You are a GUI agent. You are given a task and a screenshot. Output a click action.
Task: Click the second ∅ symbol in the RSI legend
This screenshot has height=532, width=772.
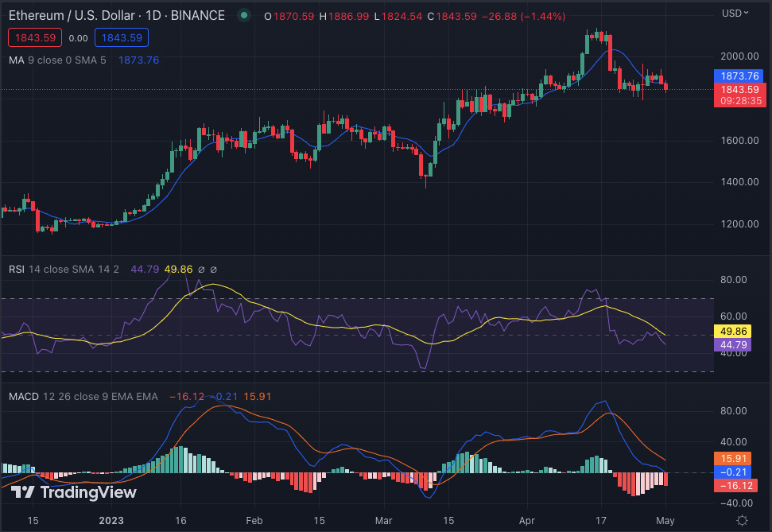pos(214,270)
